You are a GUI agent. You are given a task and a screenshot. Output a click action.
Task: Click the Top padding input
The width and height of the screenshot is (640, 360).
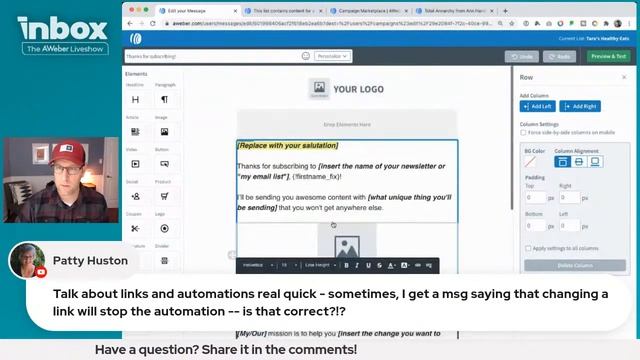(x=535, y=198)
